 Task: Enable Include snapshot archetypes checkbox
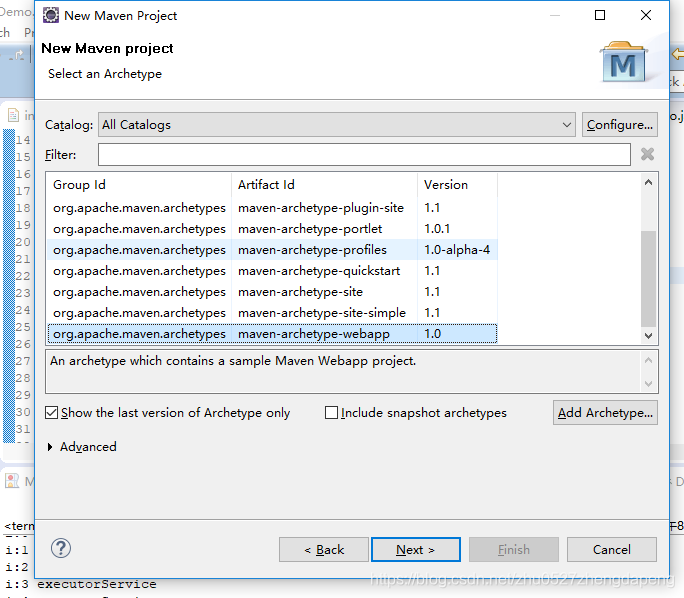pyautogui.click(x=331, y=413)
